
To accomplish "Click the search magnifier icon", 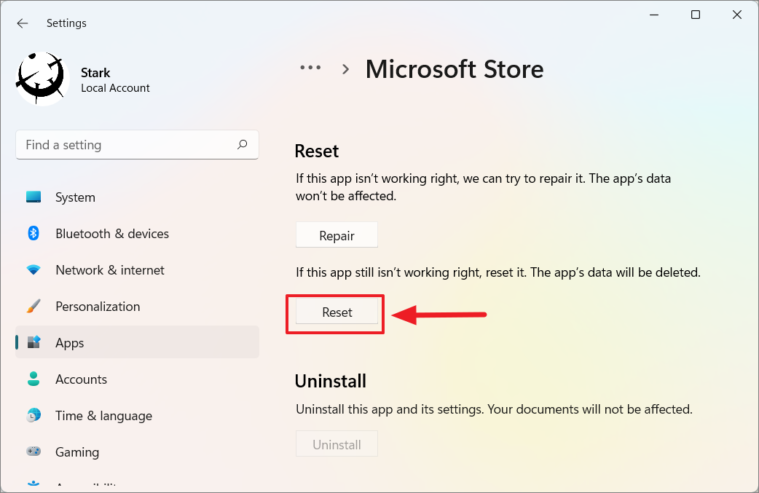I will (x=243, y=144).
